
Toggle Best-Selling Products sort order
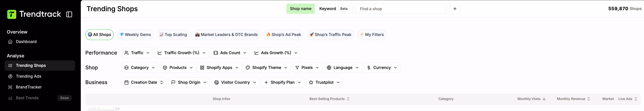pos(348,99)
